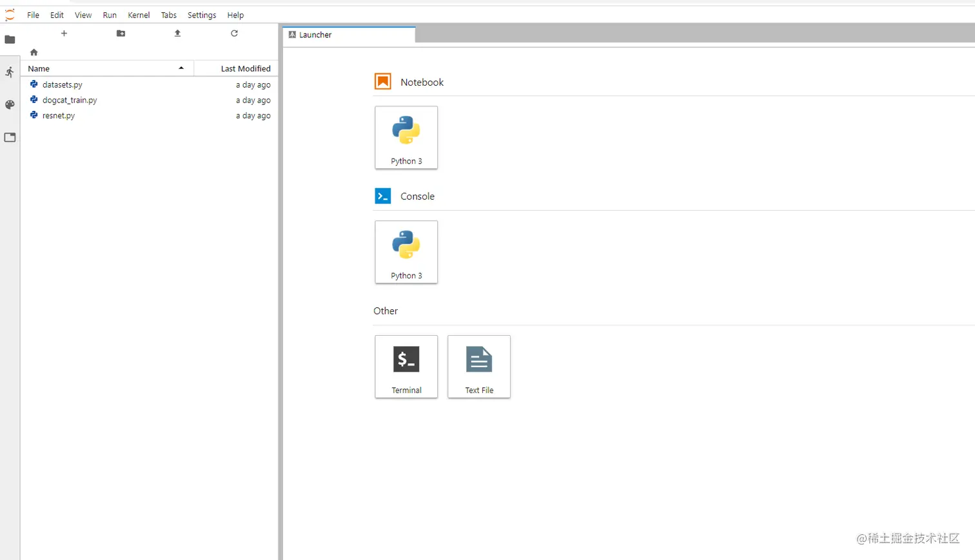Open the Help menu
975x560 pixels.
point(235,15)
